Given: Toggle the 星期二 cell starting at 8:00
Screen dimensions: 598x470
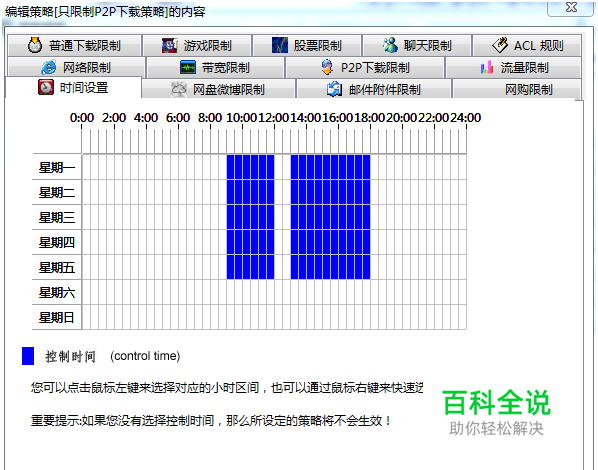Looking at the screenshot, I should 215,192.
